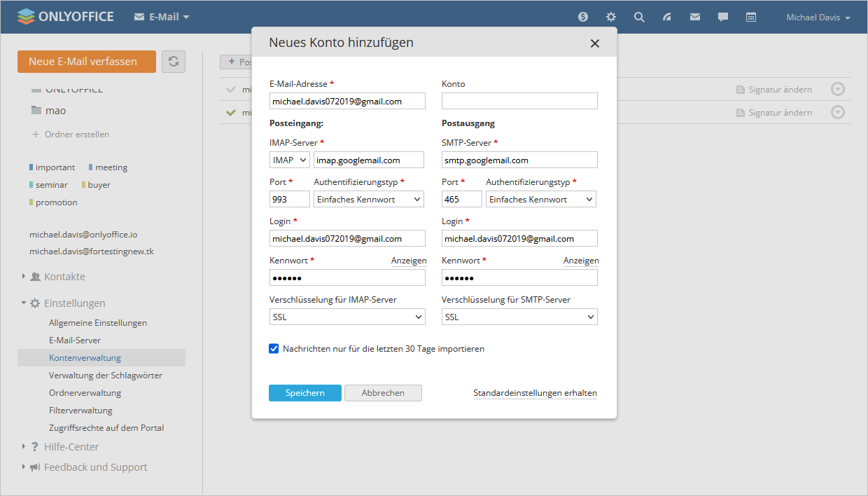868x496 pixels.
Task: Click Signatur ändern in green checkmark row
Action: tap(774, 112)
